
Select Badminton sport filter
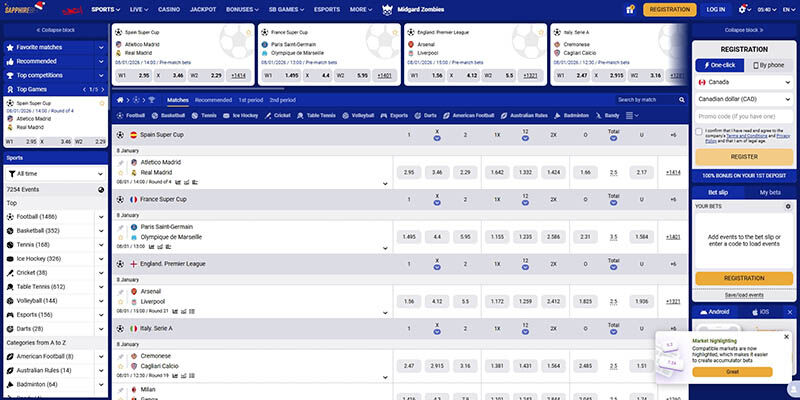click(571, 116)
